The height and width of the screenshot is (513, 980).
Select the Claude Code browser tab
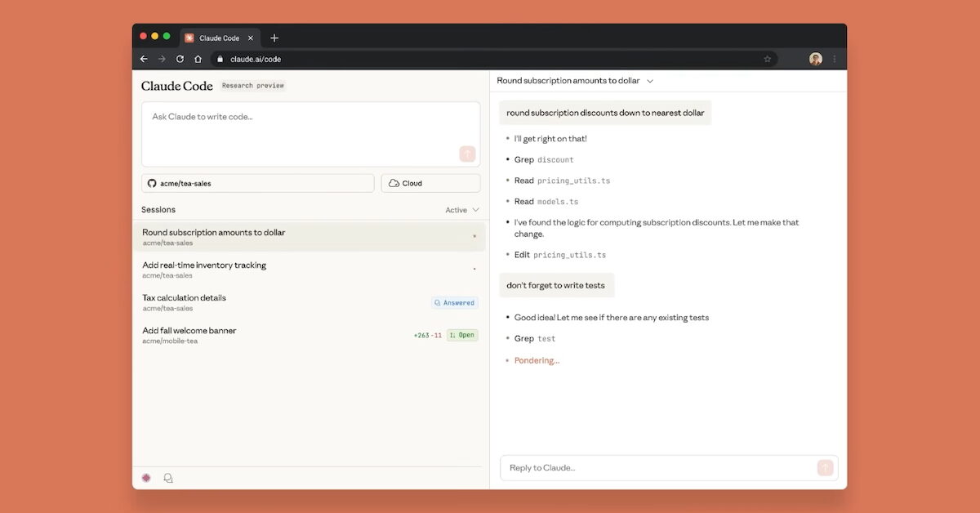coord(219,38)
